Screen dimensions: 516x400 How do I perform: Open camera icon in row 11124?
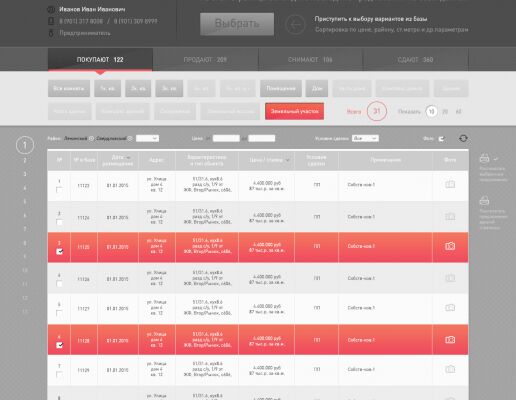tap(450, 217)
